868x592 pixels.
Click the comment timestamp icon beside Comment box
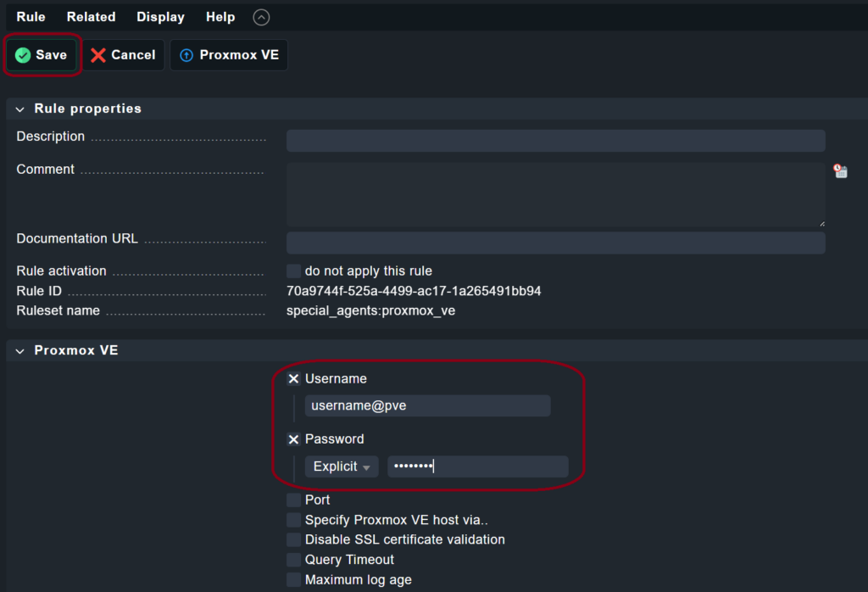(840, 171)
